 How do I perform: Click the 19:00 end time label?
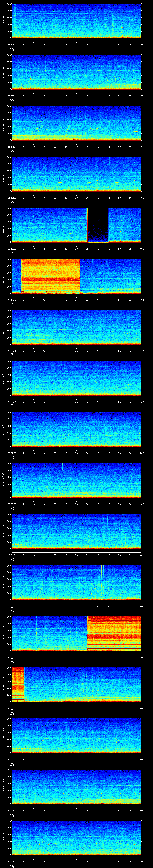pos(141,249)
